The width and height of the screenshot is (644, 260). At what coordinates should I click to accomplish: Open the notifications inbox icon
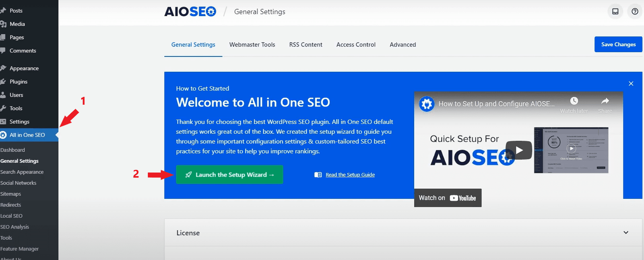click(615, 12)
